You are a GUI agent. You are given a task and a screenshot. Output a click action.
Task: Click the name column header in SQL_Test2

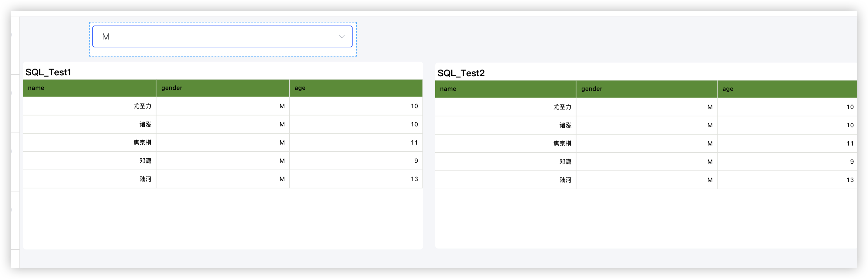[505, 89]
